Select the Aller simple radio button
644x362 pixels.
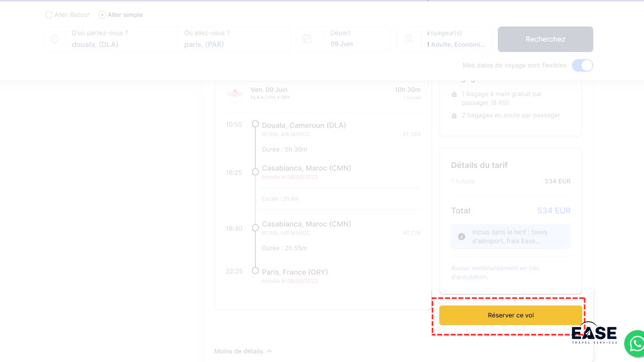(102, 15)
